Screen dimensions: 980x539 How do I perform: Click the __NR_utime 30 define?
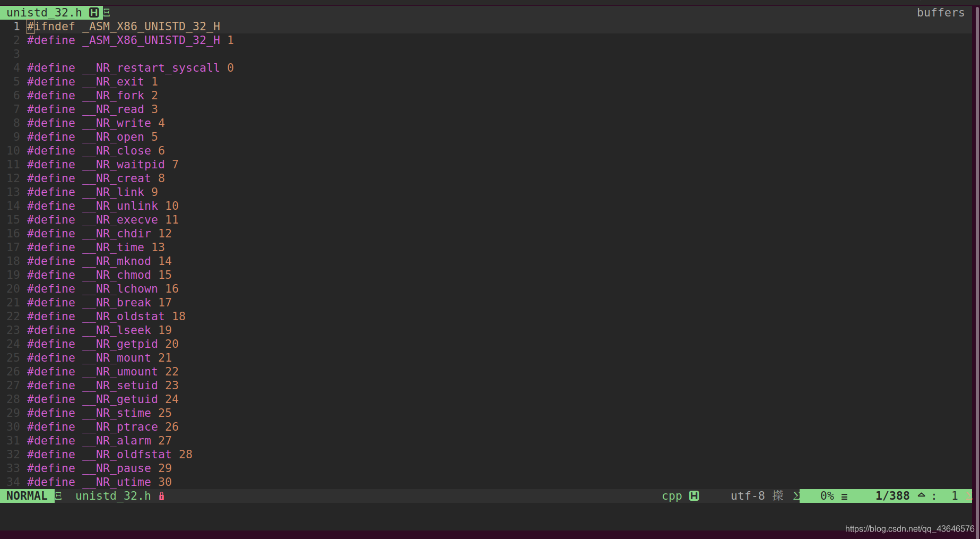[99, 482]
